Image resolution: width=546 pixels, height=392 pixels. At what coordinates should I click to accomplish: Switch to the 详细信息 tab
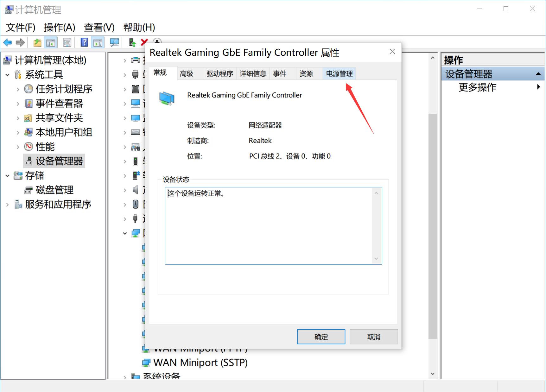[253, 73]
